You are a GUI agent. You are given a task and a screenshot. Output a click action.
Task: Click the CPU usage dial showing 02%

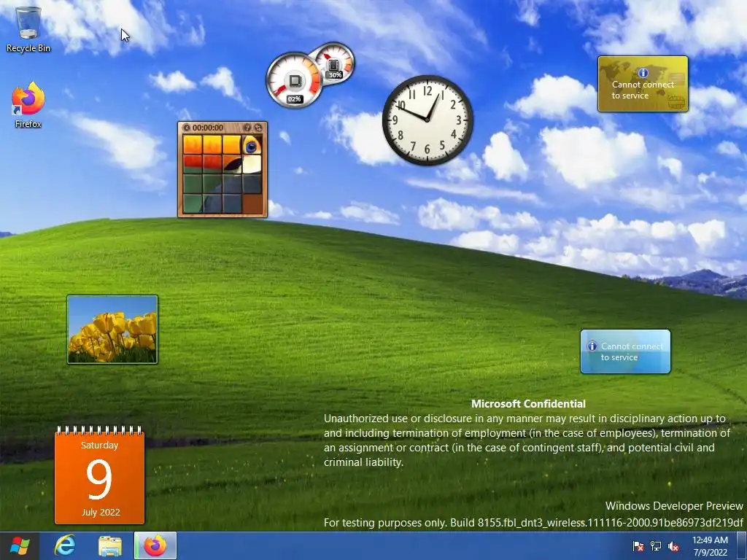294,79
